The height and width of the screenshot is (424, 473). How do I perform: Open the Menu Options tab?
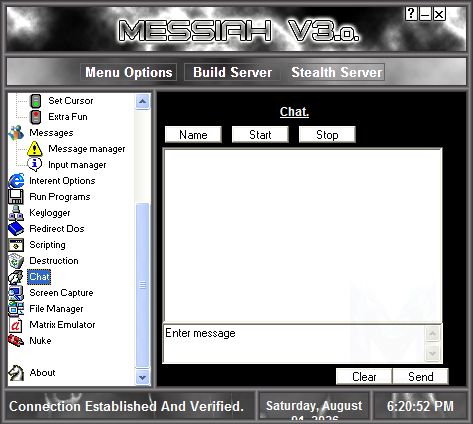coord(129,72)
